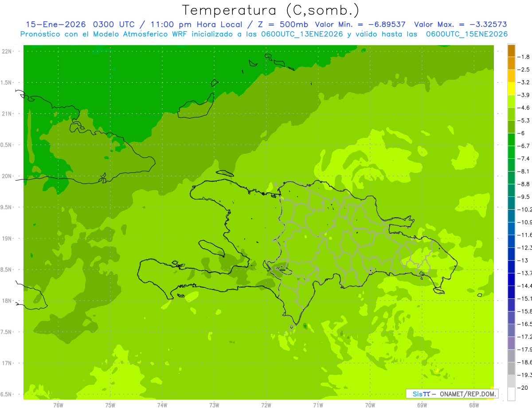The width and height of the screenshot is (532, 411).
Task: Click the '1.5N' latitude label
Action: pyautogui.click(x=6, y=82)
